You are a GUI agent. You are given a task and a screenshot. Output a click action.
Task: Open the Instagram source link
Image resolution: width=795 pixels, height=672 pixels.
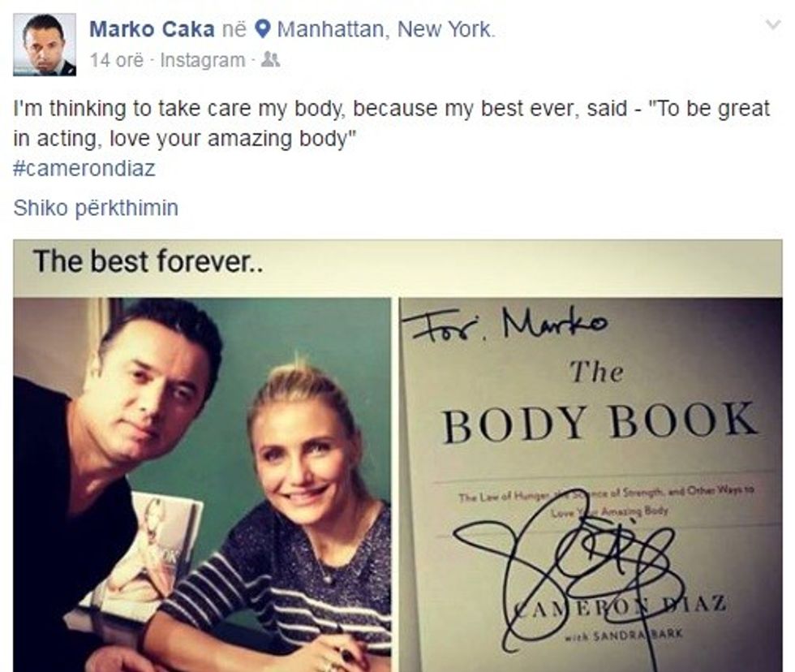tap(202, 60)
